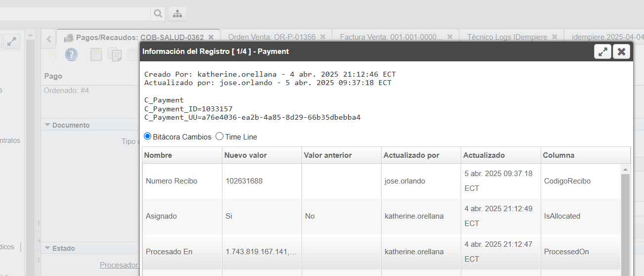Click the Nuevo valor column header

tap(246, 155)
